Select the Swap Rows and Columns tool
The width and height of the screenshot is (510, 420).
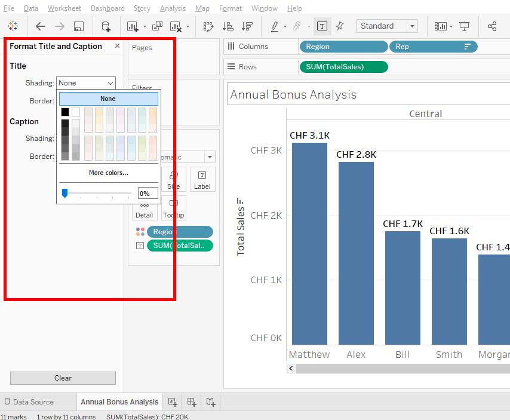(x=208, y=26)
